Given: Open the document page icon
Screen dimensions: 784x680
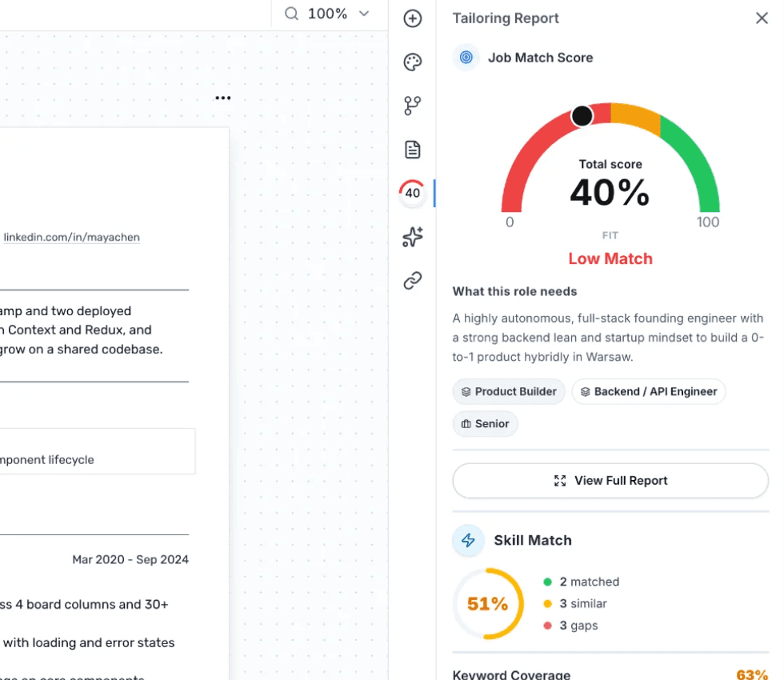Looking at the screenshot, I should point(413,149).
